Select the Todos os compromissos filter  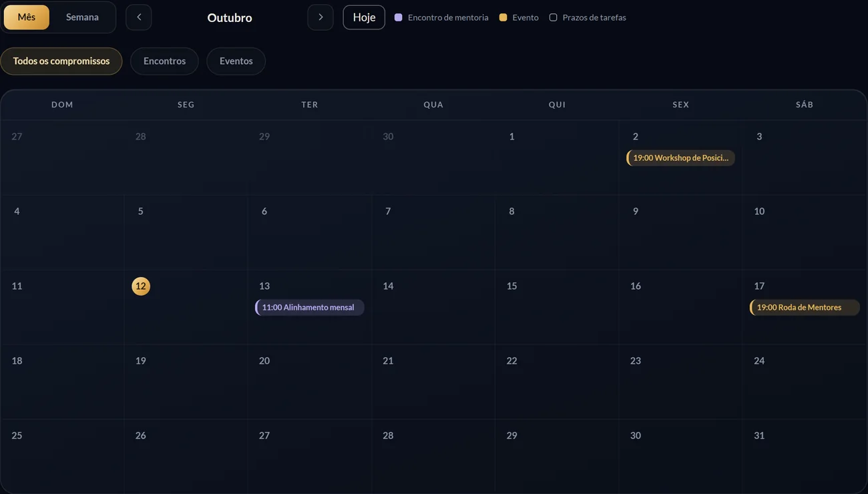tap(61, 61)
